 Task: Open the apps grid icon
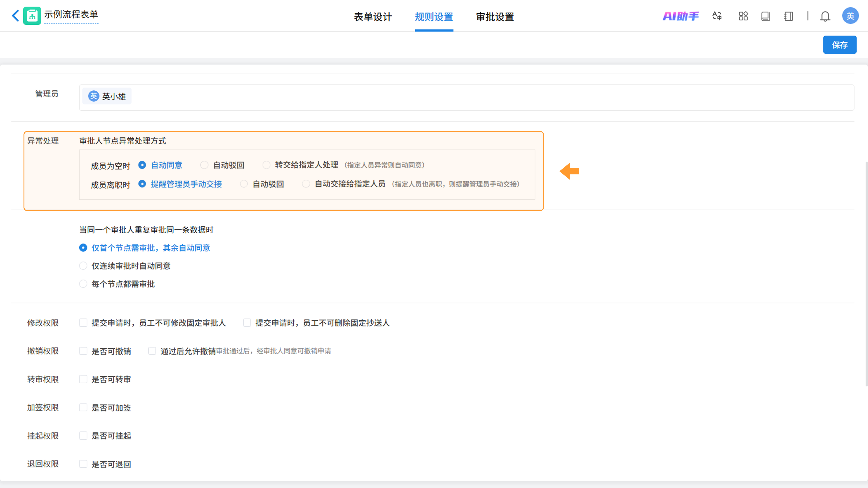743,16
